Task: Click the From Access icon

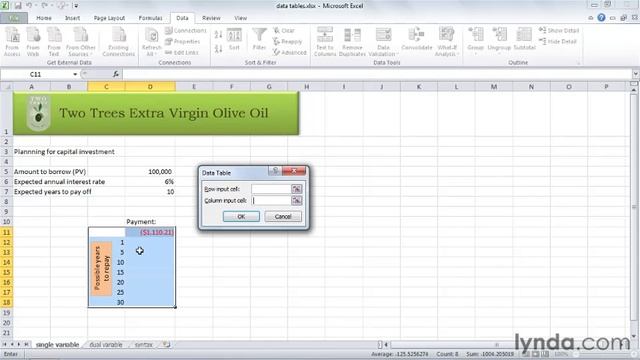Action: click(x=12, y=42)
